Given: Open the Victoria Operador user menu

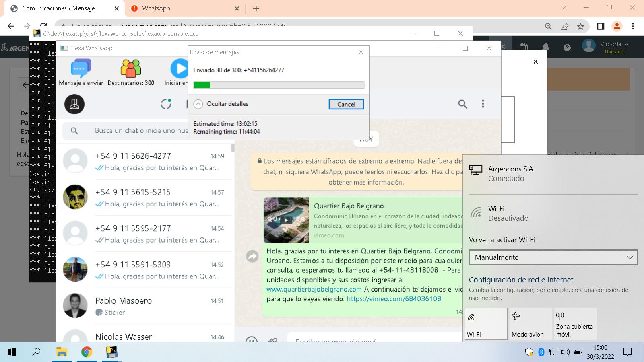Looking at the screenshot, I should tap(606, 47).
